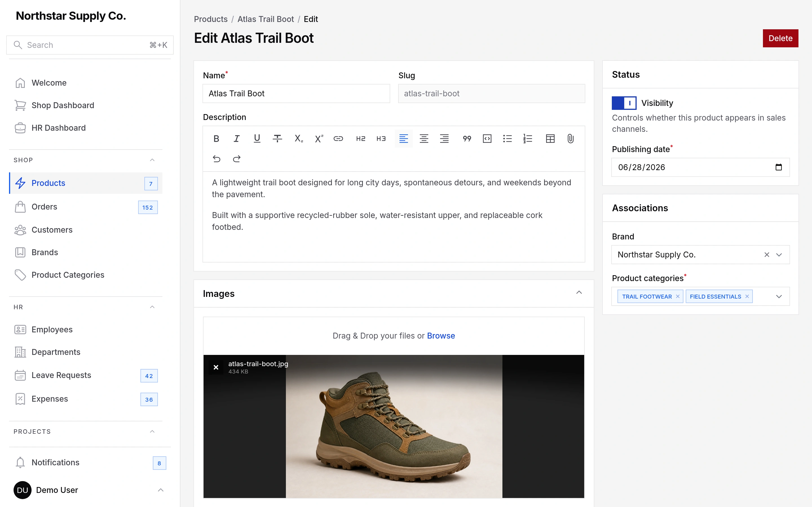Apply strikethrough formatting in editor toolbar

(277, 139)
